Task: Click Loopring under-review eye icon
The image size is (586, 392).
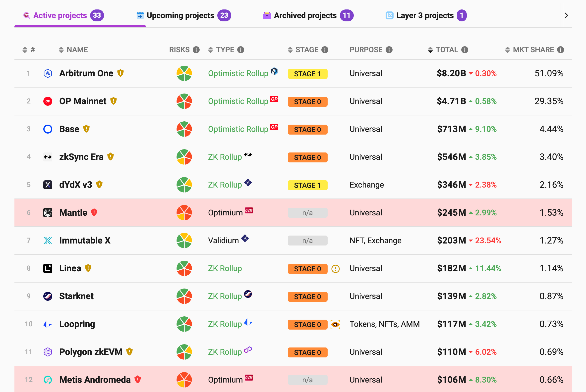Action: click(335, 325)
